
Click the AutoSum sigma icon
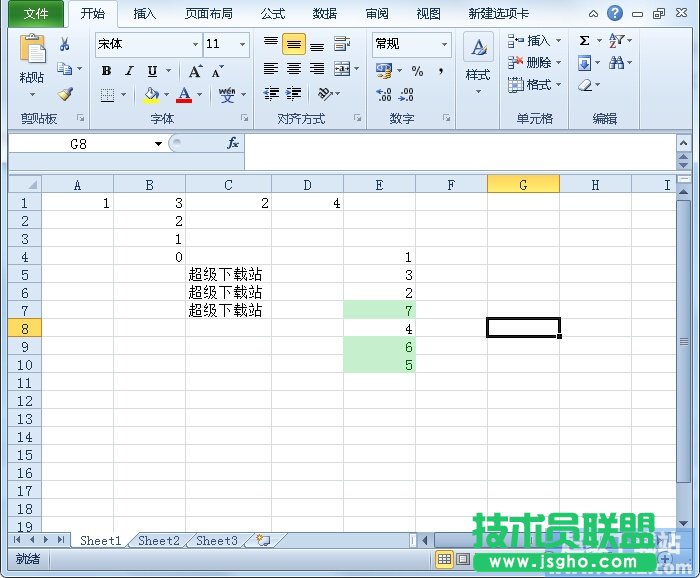click(584, 41)
